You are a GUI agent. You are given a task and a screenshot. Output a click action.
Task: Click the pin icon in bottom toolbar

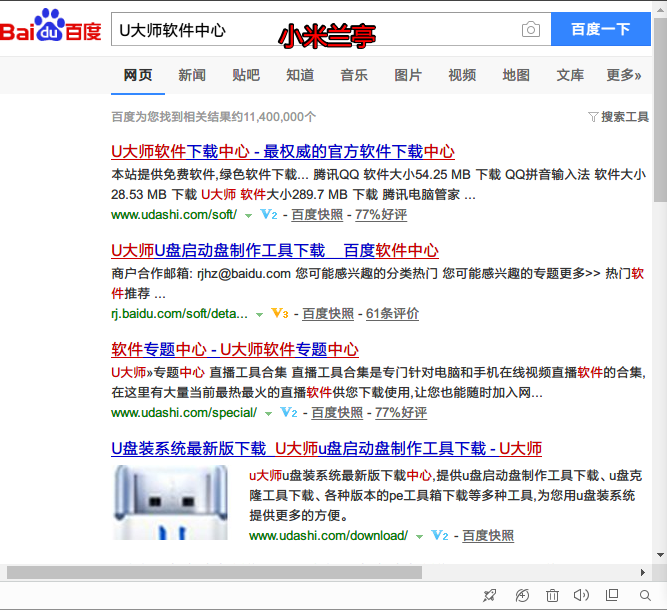click(x=489, y=595)
